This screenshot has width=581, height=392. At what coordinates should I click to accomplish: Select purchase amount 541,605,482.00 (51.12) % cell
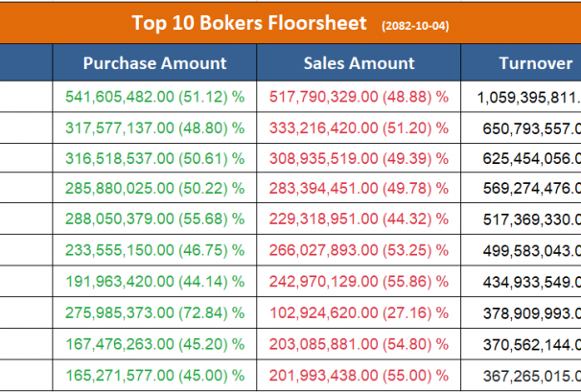pos(154,97)
